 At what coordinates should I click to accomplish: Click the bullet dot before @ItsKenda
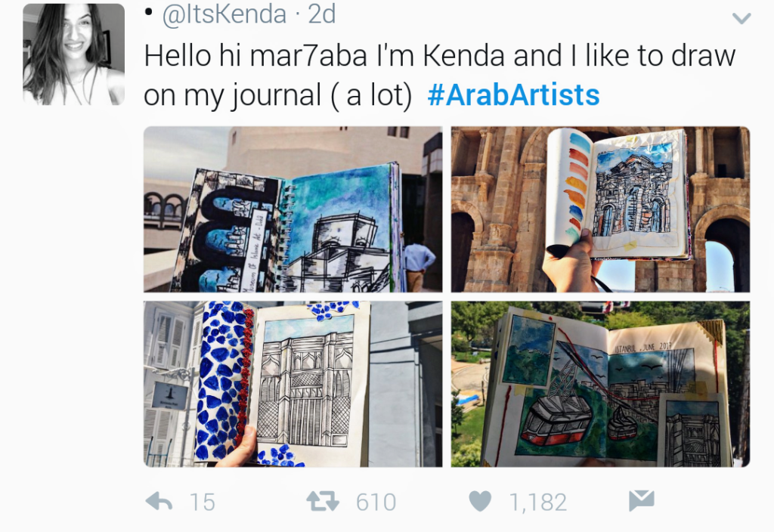click(148, 13)
